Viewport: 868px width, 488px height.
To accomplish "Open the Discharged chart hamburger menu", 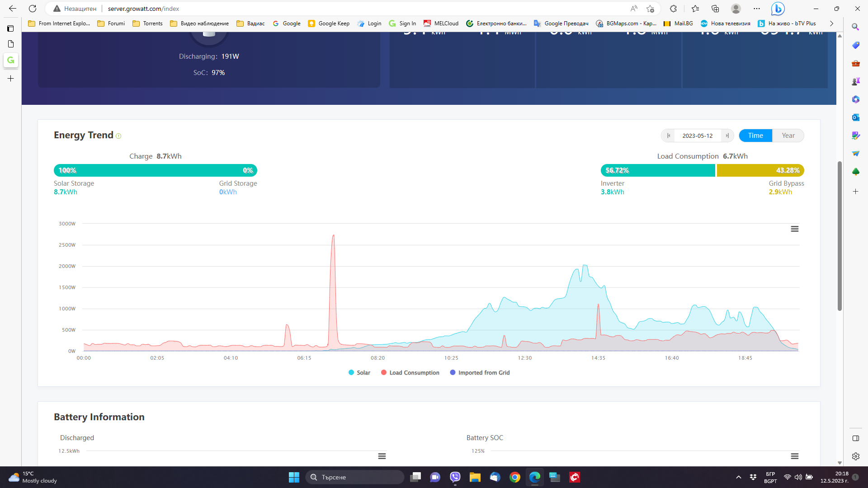I will (x=382, y=456).
